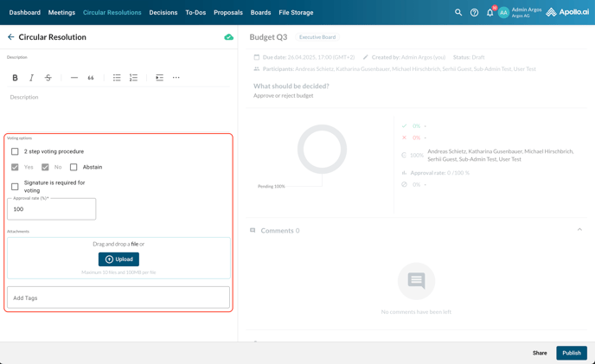The image size is (595, 364).
Task: Click the Upload attachment button
Action: (x=118, y=259)
